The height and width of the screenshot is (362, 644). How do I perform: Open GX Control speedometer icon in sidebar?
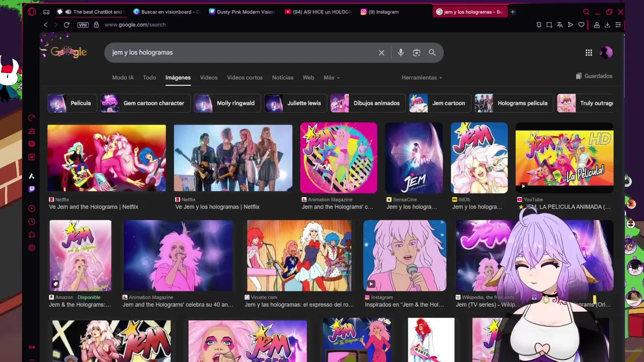tap(32, 118)
